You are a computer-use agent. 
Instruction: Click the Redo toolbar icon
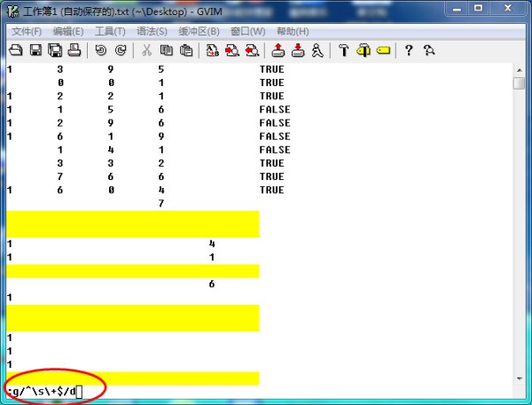pyautogui.click(x=120, y=51)
